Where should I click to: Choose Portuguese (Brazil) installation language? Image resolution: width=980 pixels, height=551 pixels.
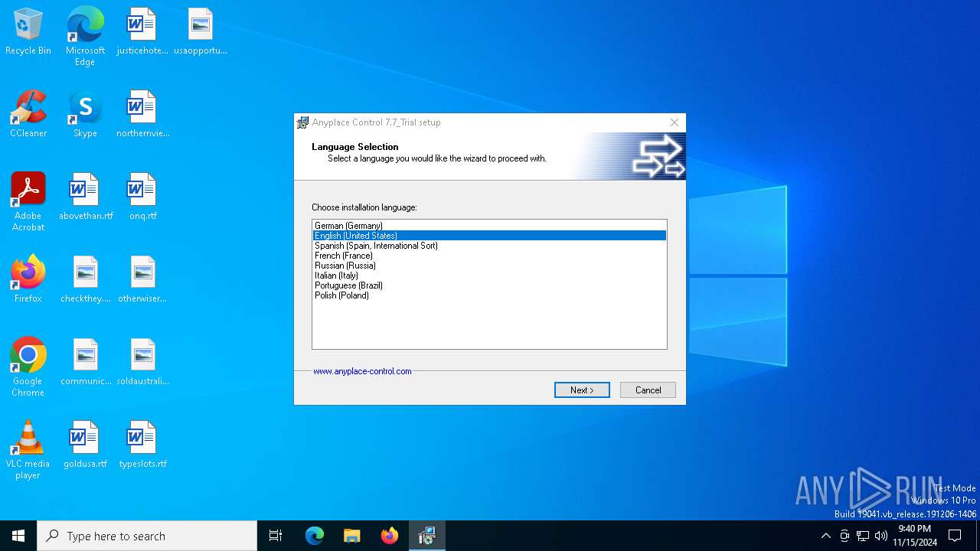coord(489,285)
